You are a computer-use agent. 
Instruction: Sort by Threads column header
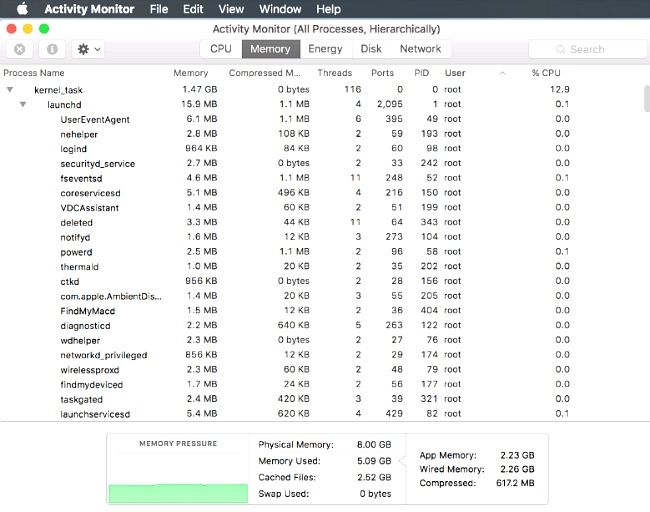[x=335, y=73]
